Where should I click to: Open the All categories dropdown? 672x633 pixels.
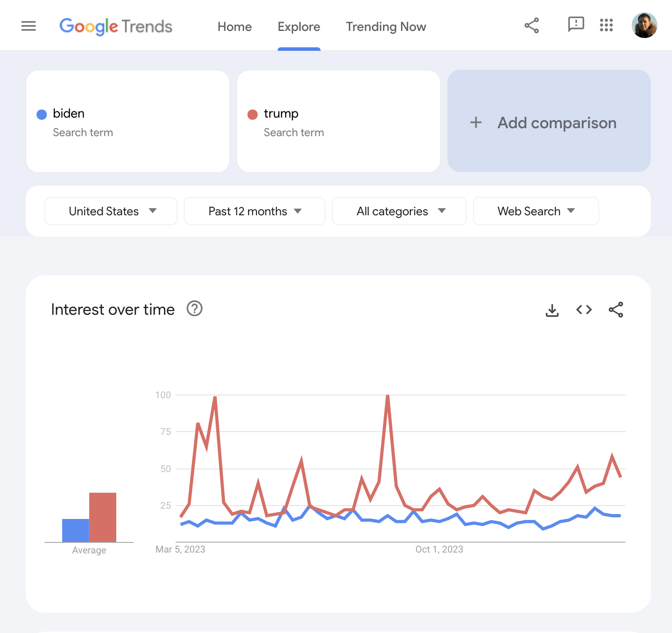point(398,211)
